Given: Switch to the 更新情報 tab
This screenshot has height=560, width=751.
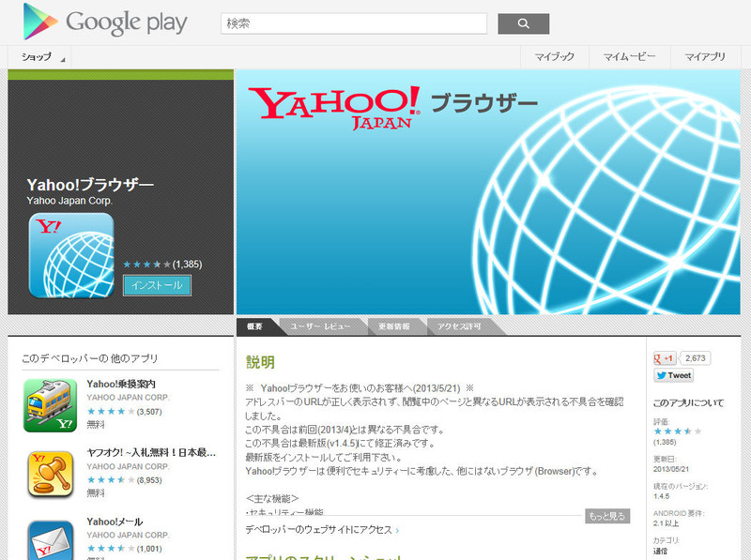Looking at the screenshot, I should click(387, 326).
